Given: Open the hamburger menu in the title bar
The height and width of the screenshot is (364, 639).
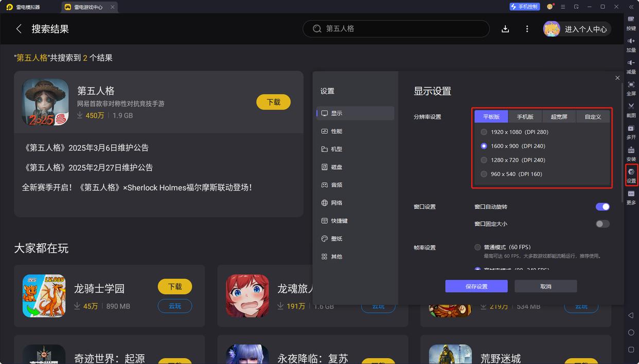Looking at the screenshot, I should [563, 7].
